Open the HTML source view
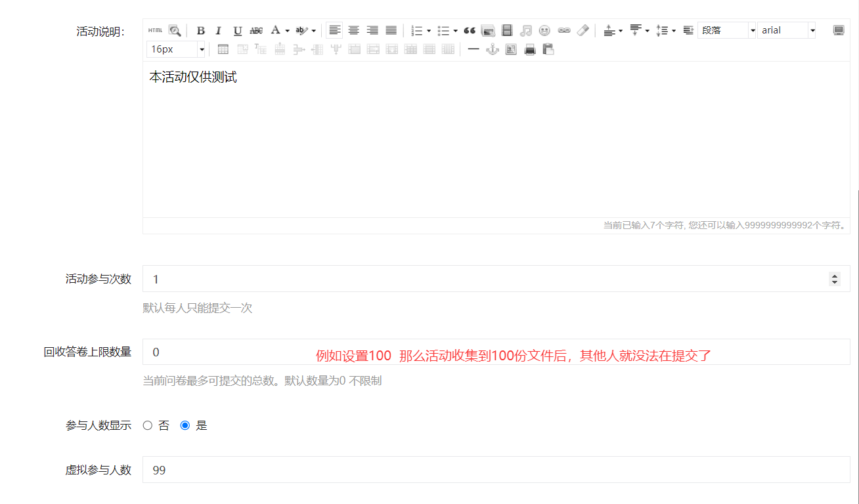 155,30
